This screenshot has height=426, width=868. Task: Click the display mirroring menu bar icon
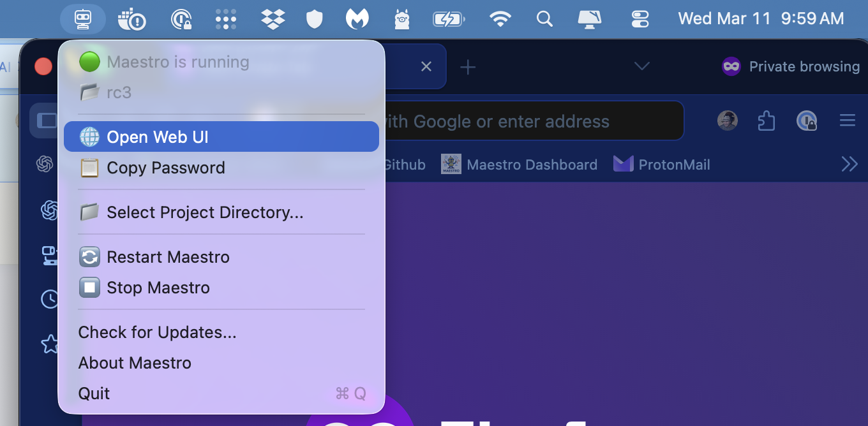coord(591,19)
